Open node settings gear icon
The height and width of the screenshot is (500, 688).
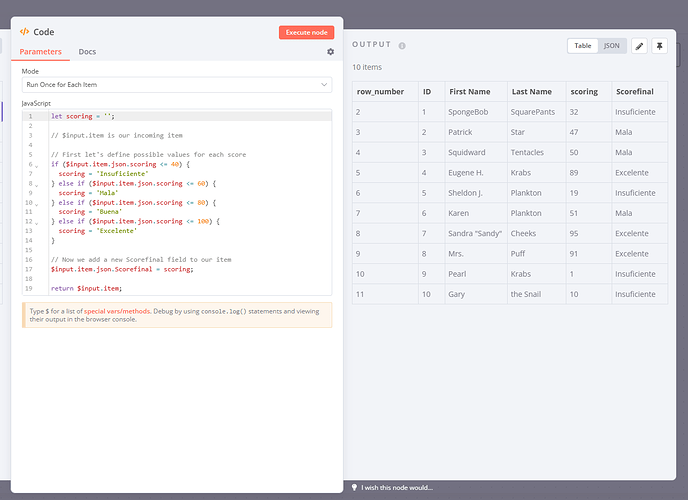point(331,52)
